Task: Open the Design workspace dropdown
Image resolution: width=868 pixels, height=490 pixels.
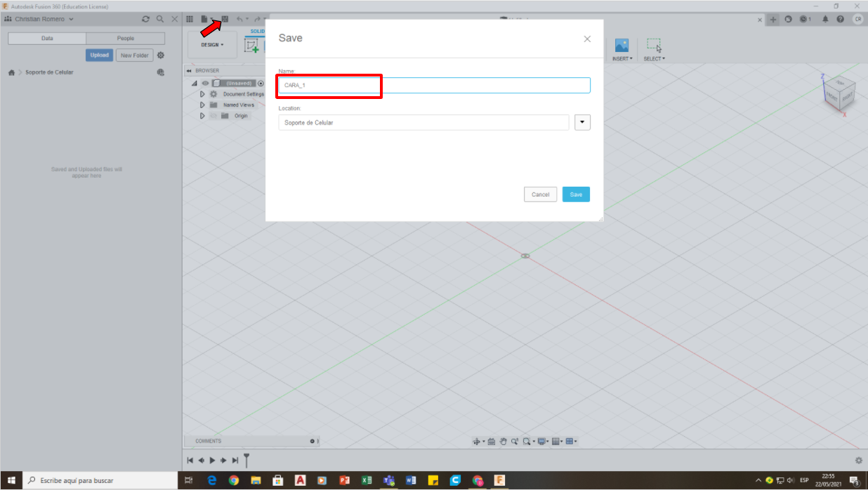Action: (212, 45)
